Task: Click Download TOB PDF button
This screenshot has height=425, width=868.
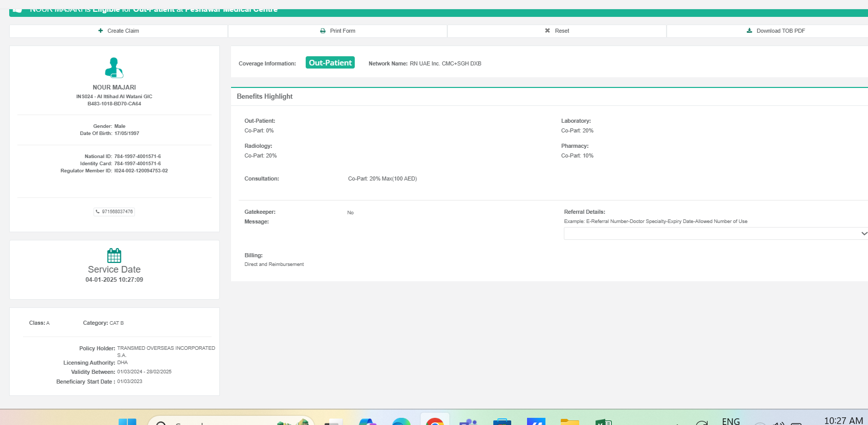Action: [x=775, y=31]
